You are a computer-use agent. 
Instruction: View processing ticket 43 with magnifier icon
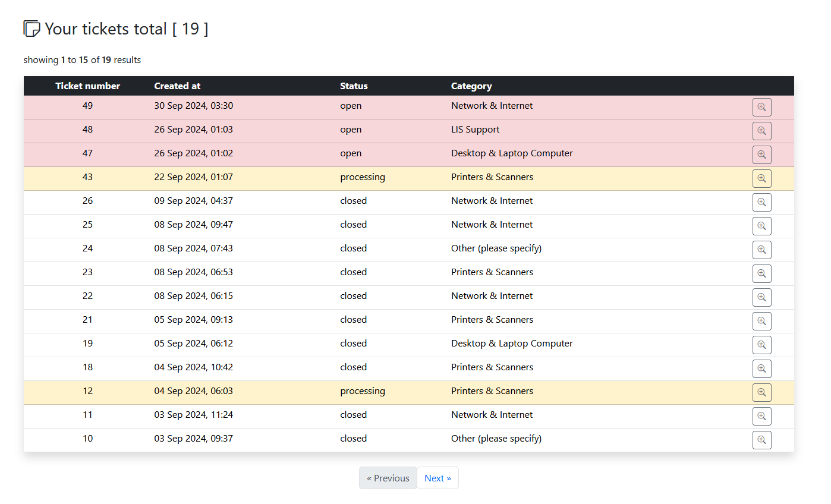click(761, 178)
